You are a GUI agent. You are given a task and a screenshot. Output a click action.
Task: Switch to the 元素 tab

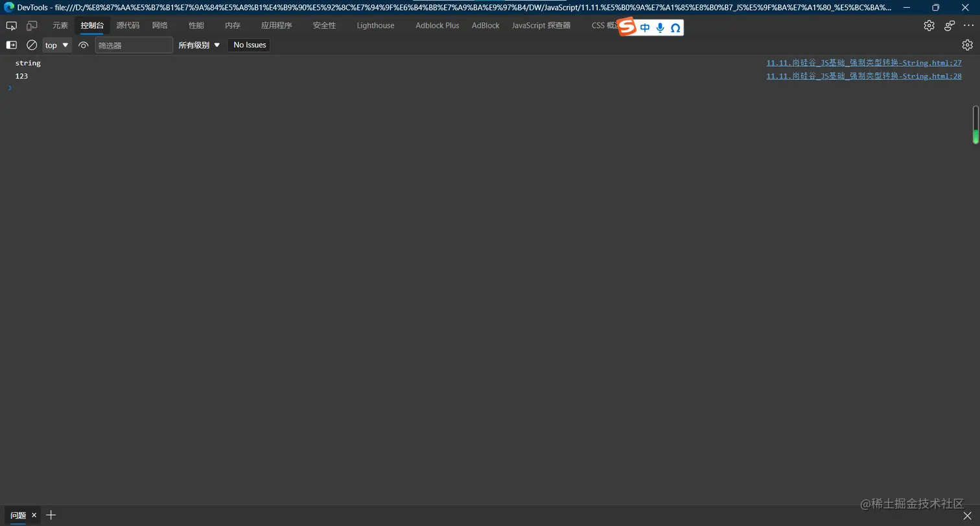(x=60, y=25)
